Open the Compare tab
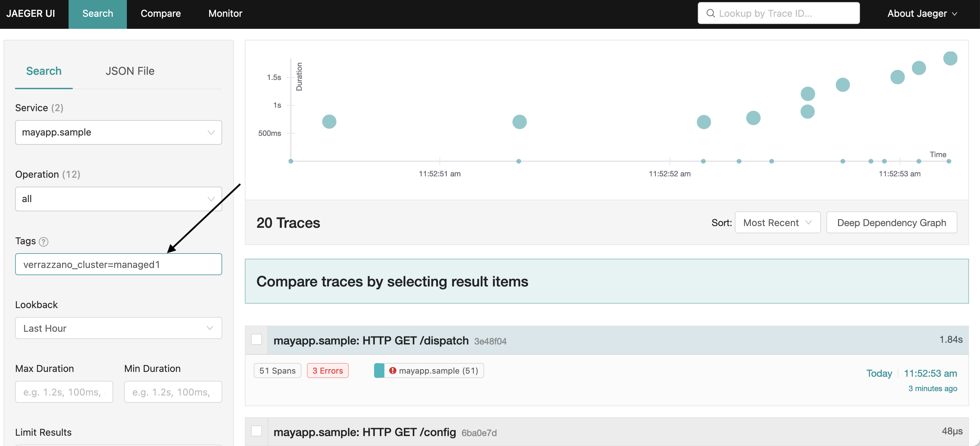This screenshot has width=980, height=446. 160,12
